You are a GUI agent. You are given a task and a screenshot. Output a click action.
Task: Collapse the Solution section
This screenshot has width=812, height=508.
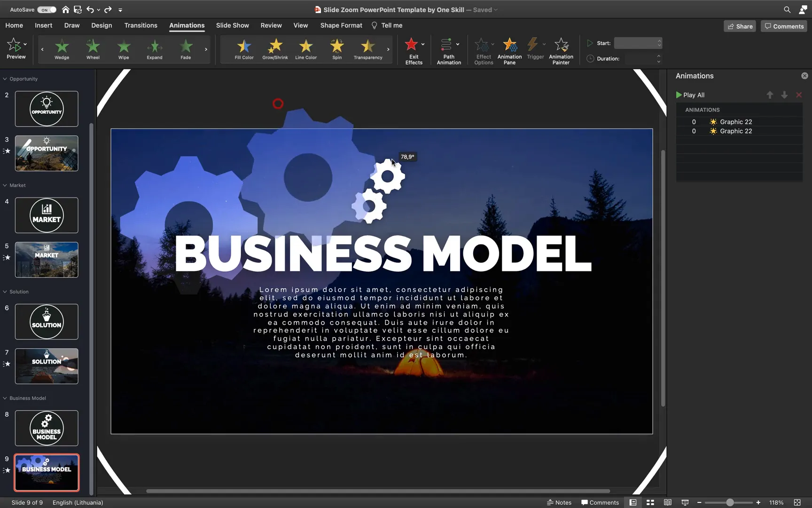tap(5, 292)
